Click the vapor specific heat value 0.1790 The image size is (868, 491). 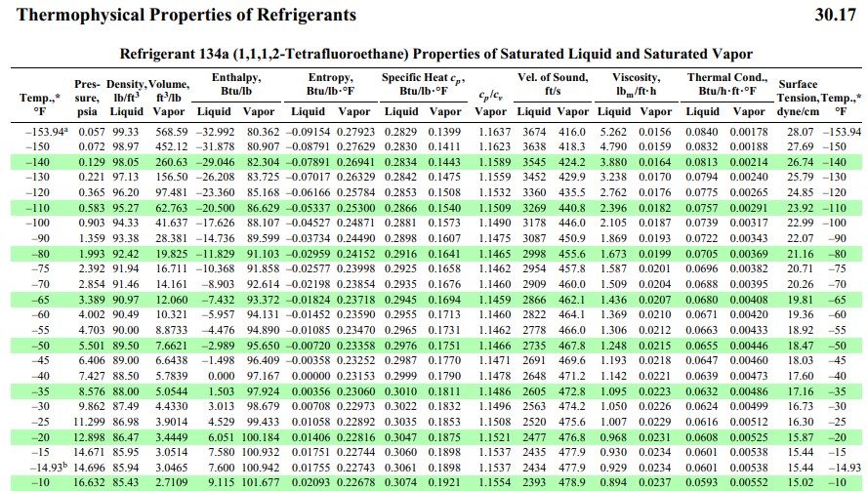pos(444,377)
